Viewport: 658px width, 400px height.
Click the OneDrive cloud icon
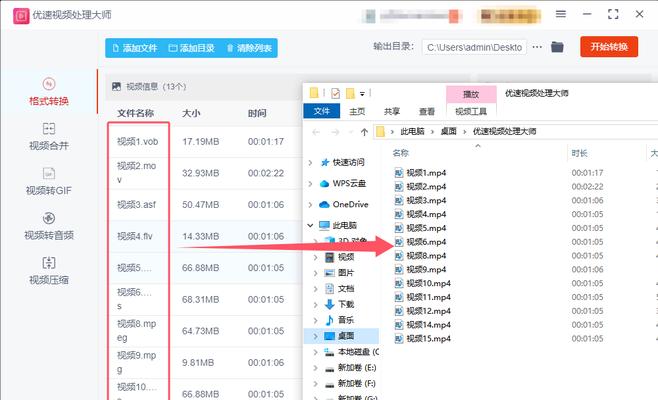coord(324,204)
